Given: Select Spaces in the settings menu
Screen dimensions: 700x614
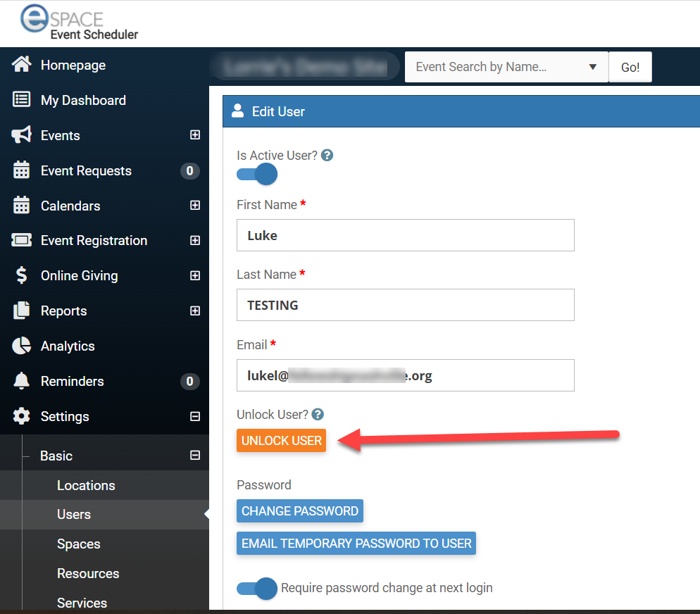Looking at the screenshot, I should [78, 544].
